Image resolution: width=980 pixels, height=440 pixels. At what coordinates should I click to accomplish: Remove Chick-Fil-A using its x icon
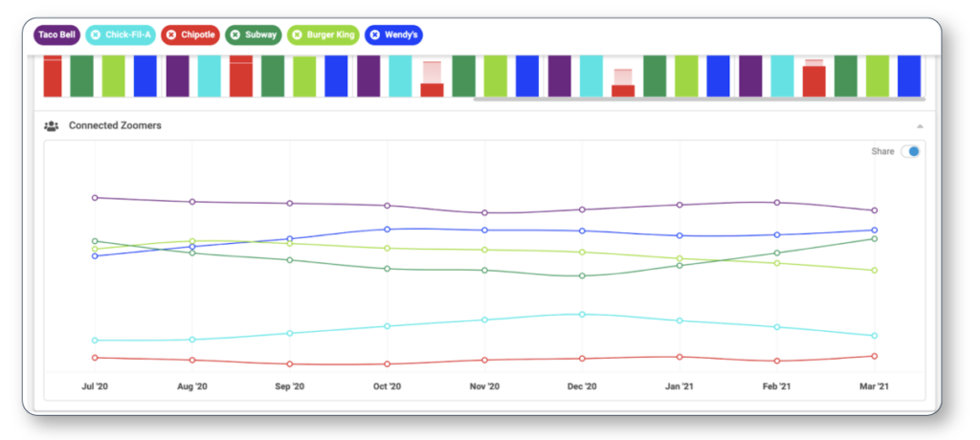(95, 35)
